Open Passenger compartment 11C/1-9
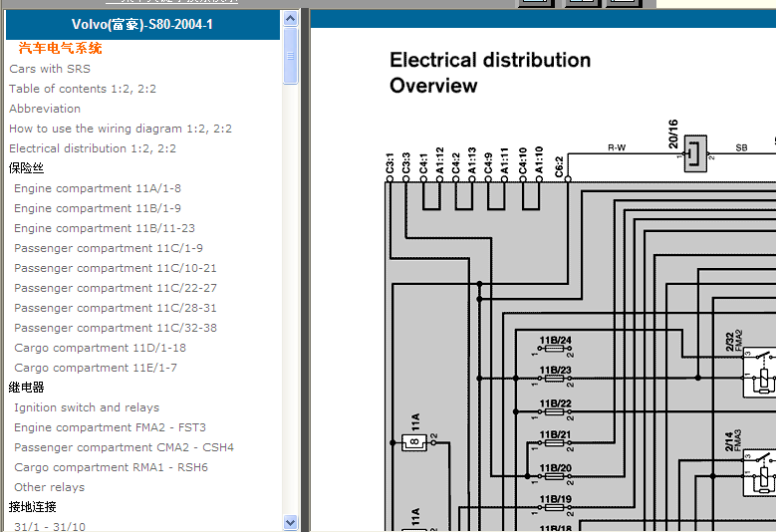 tap(109, 248)
